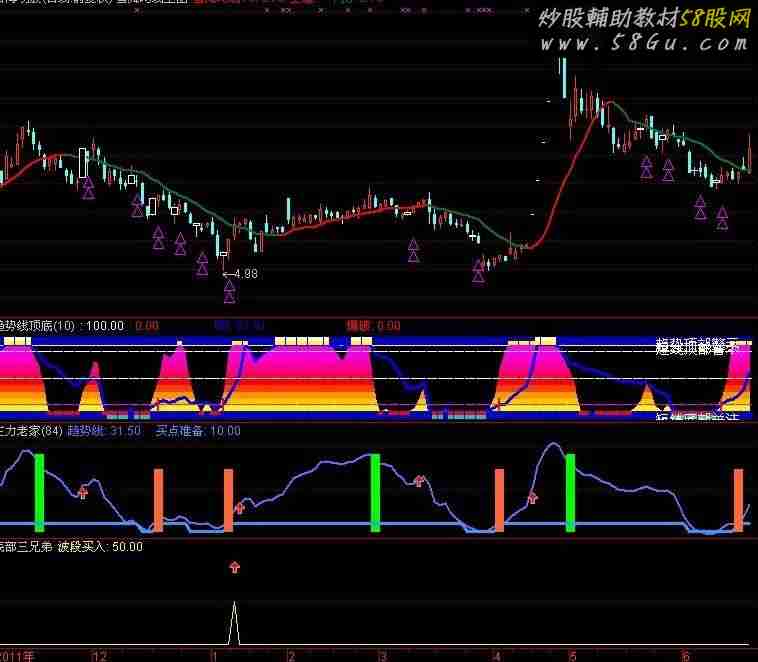Image resolution: width=758 pixels, height=662 pixels.
Task: Click the last orange bar at right edge
Action: pyautogui.click(x=738, y=499)
